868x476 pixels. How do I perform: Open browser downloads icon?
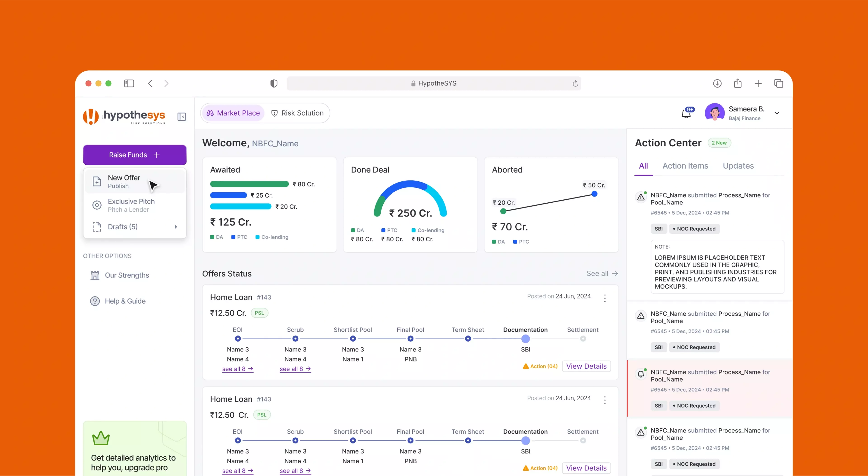pos(717,83)
